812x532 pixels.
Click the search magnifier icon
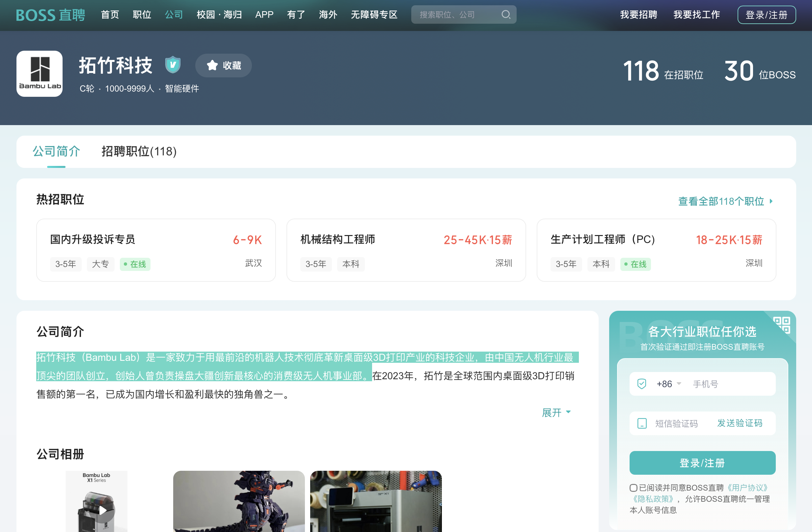pos(506,14)
